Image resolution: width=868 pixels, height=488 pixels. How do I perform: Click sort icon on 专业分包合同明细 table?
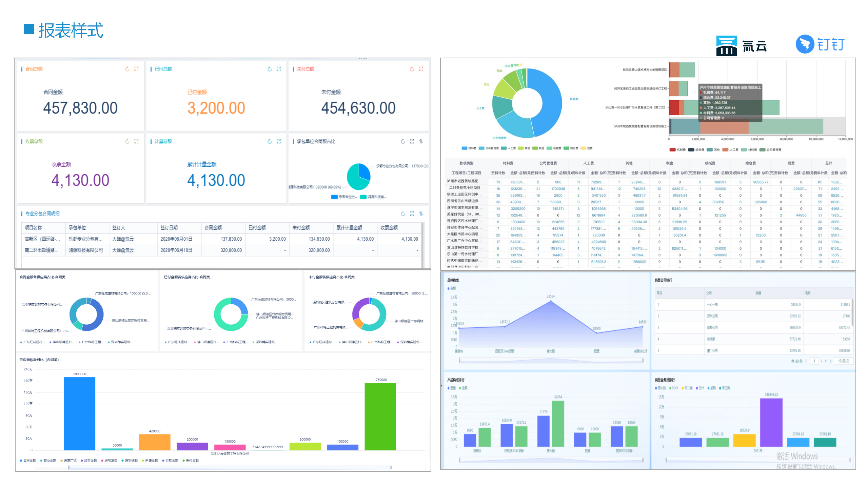421,213
